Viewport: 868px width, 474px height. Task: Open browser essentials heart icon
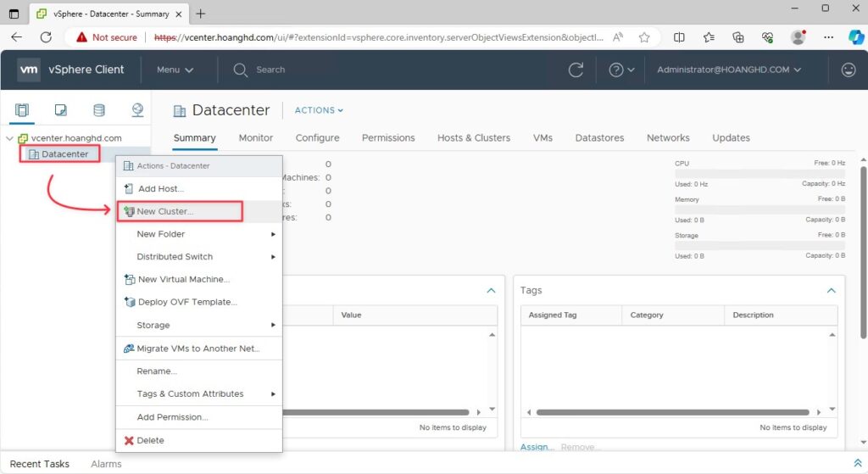[767, 37]
